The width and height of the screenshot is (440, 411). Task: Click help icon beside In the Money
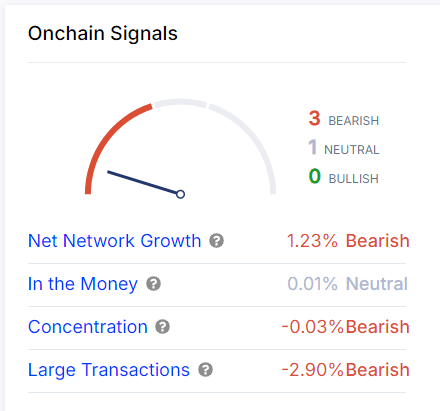tap(153, 284)
